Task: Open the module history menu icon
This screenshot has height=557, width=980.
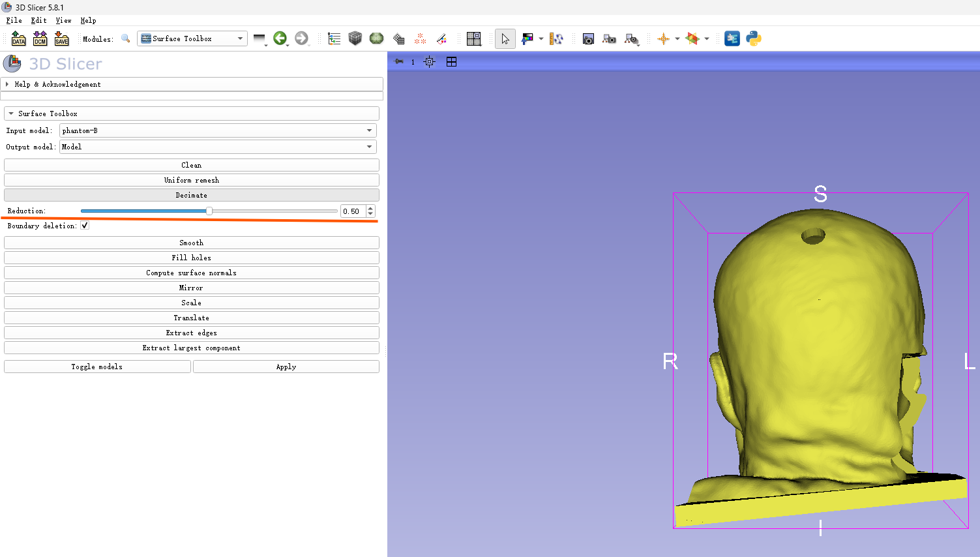Action: coord(260,39)
